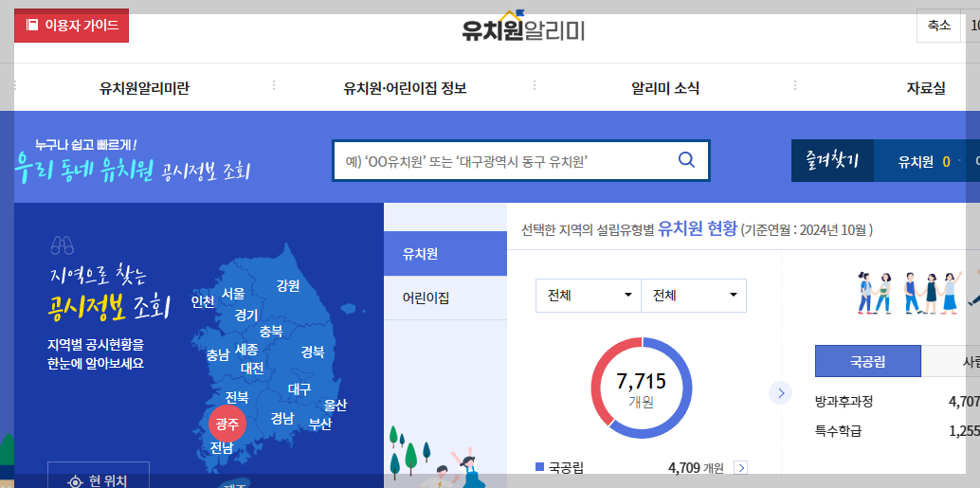
Task: Select 경남 on the map
Action: [281, 418]
